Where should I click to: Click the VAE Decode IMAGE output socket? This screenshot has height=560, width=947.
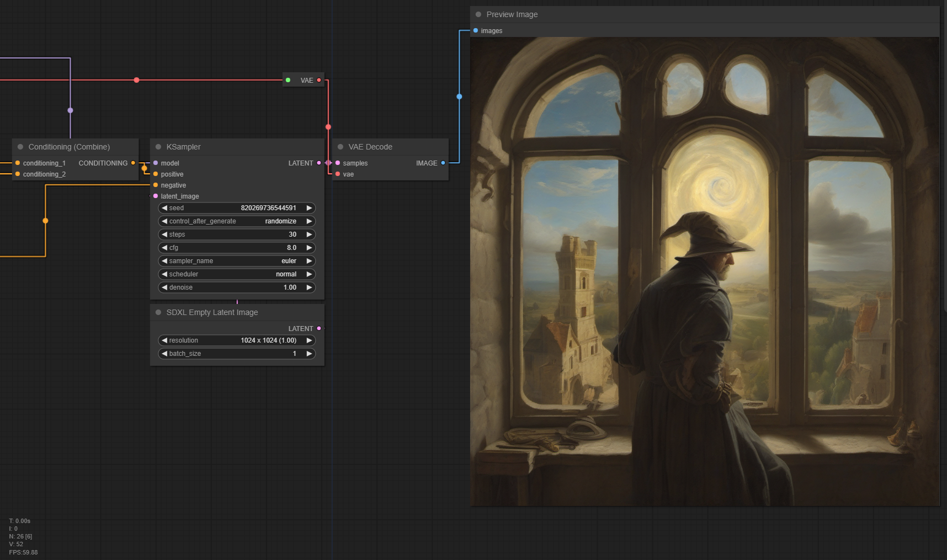click(443, 163)
